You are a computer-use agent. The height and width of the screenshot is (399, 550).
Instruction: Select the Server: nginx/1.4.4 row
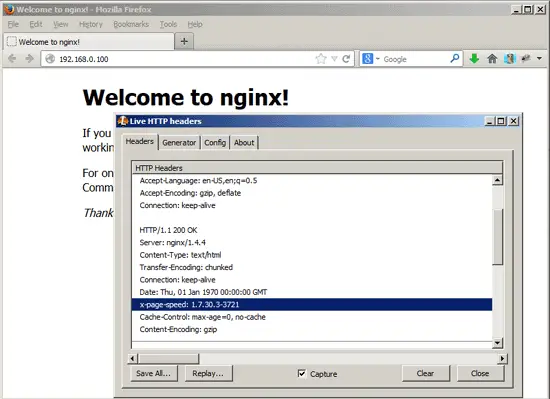pyautogui.click(x=312, y=243)
